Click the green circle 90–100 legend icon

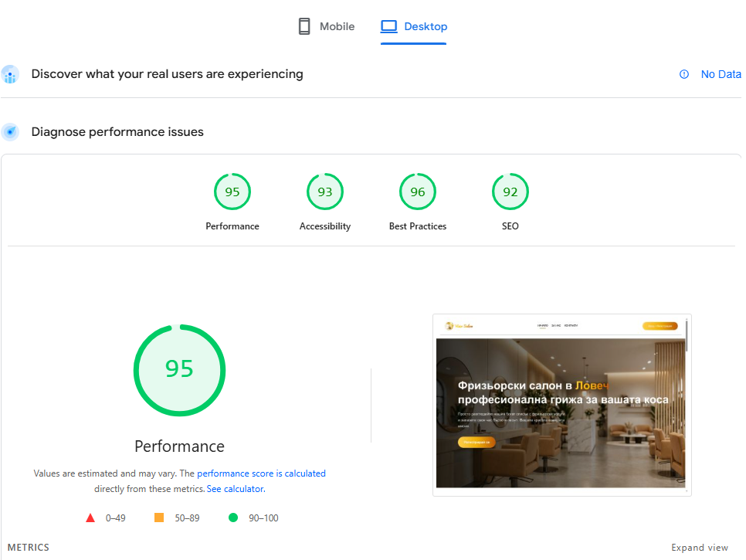(233, 518)
